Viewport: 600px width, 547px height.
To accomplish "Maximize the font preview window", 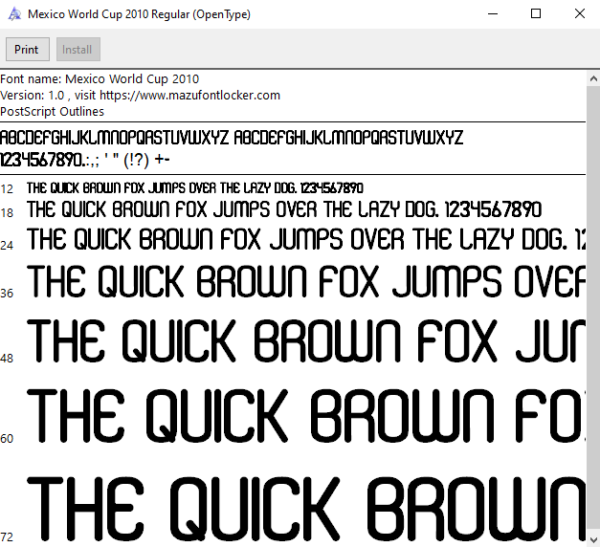I will (x=536, y=14).
